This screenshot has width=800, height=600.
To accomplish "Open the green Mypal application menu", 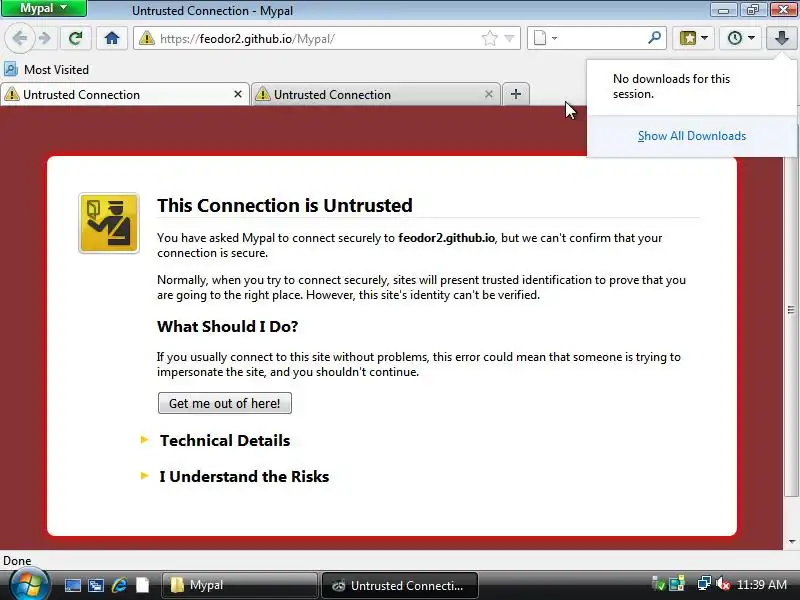I will 44,8.
